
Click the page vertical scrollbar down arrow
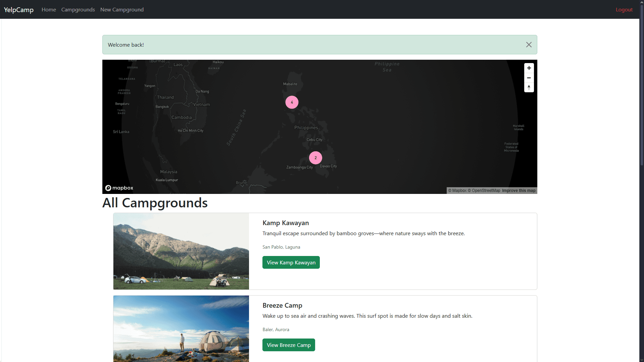click(642, 360)
